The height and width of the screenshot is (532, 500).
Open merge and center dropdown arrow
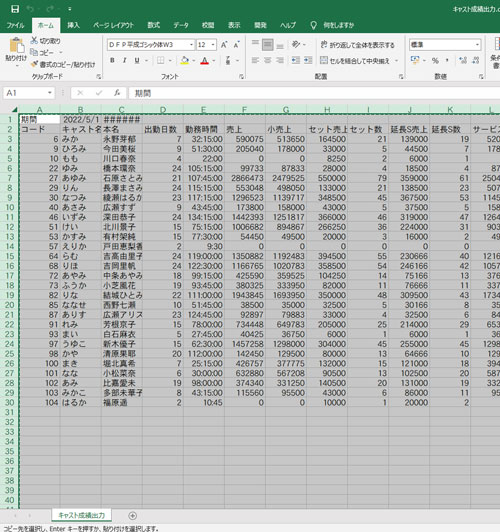[396, 61]
